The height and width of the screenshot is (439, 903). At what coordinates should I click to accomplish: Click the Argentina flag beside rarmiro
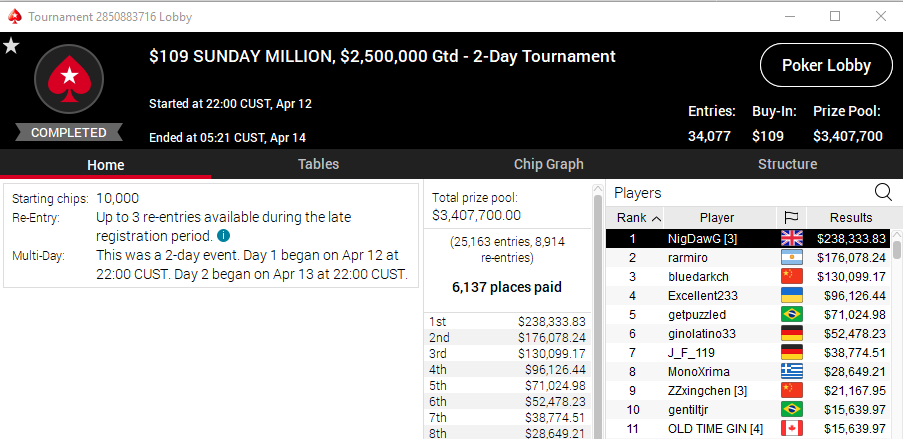tap(792, 258)
